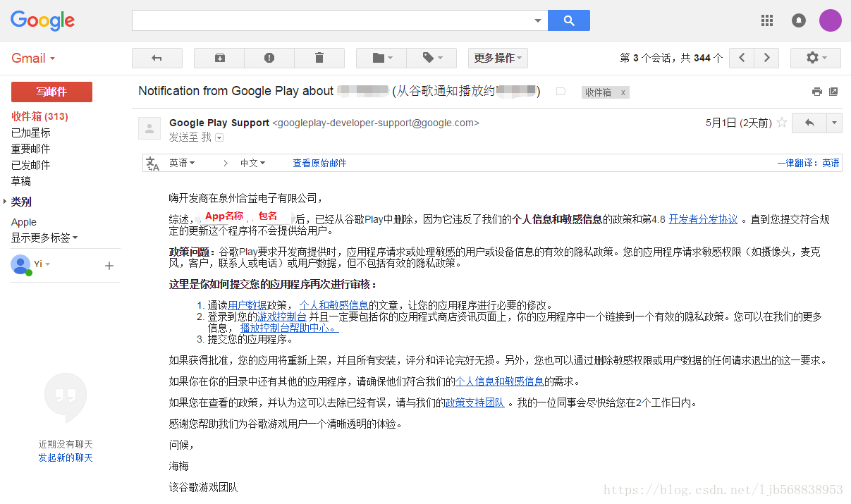The image size is (851, 504).
Task: Open 播放控制台帮助中心 link
Action: [x=289, y=328]
